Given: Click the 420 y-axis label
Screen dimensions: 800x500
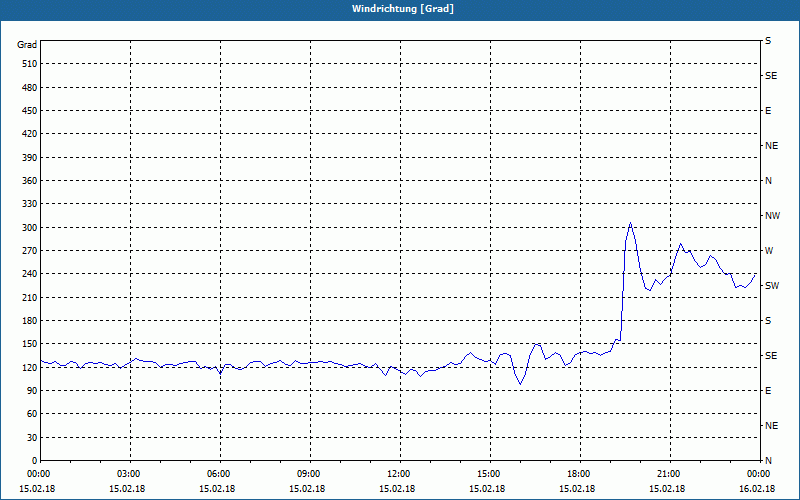Looking at the screenshot, I should click(x=30, y=134).
